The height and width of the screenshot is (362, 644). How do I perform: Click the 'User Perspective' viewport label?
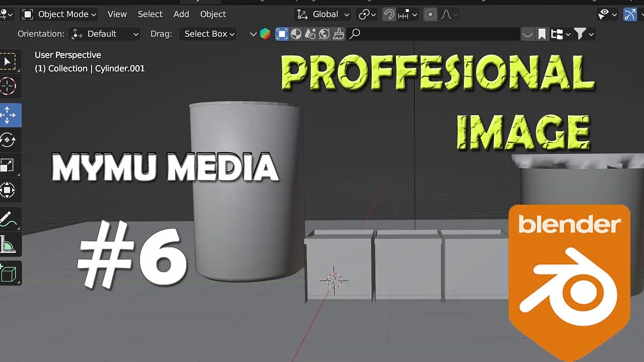pos(68,55)
